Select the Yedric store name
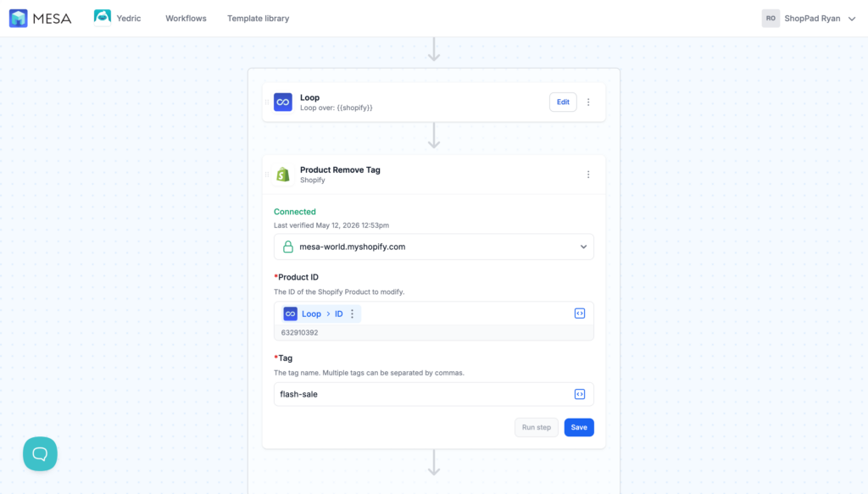Image resolution: width=868 pixels, height=494 pixels. click(x=129, y=19)
